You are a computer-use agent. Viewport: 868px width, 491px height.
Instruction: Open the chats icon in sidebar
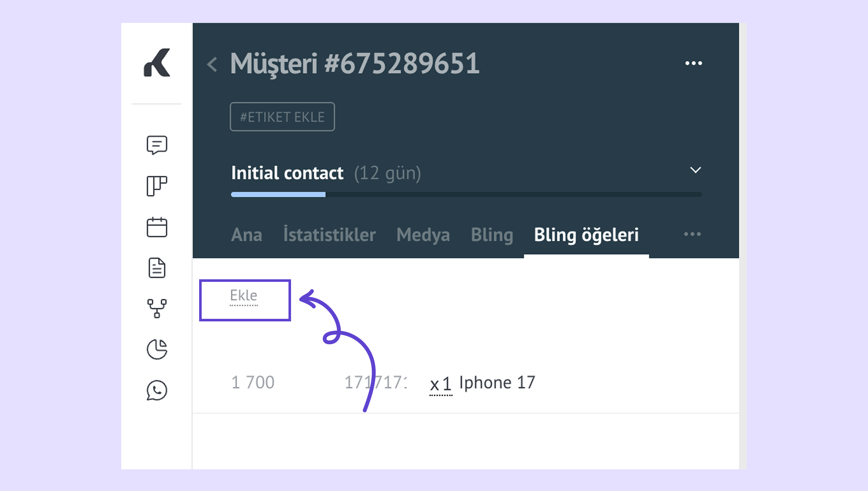click(157, 145)
